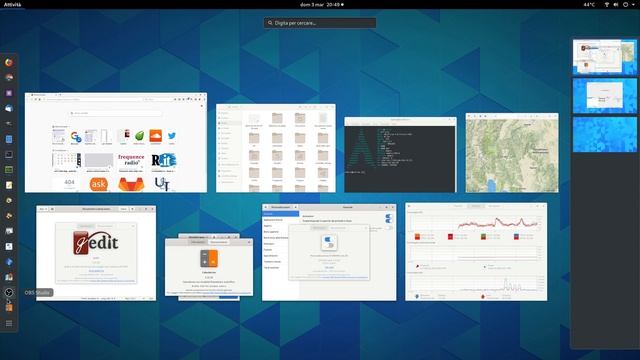Open the power menu icon in top bar

coord(625,4)
